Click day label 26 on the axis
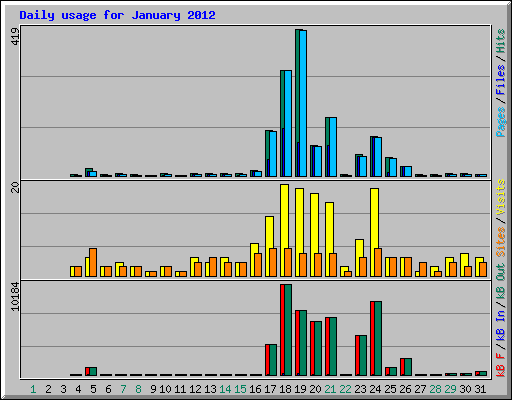Image resolution: width=512 pixels, height=400 pixels. pos(405,389)
